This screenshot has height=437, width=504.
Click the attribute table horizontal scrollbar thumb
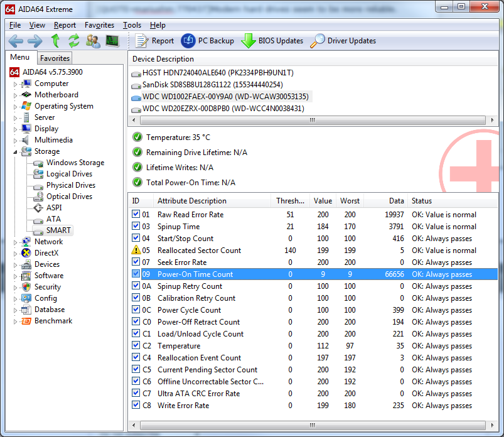pyautogui.click(x=313, y=426)
